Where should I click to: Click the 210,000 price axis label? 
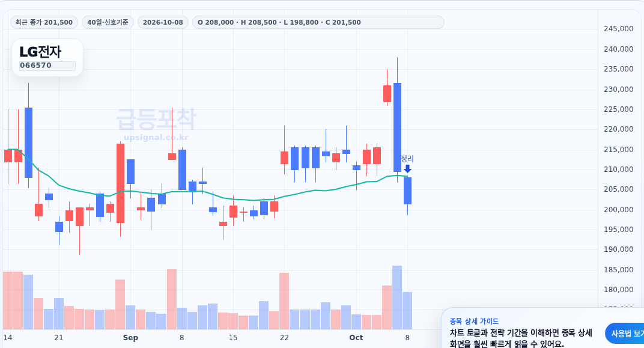click(x=619, y=169)
